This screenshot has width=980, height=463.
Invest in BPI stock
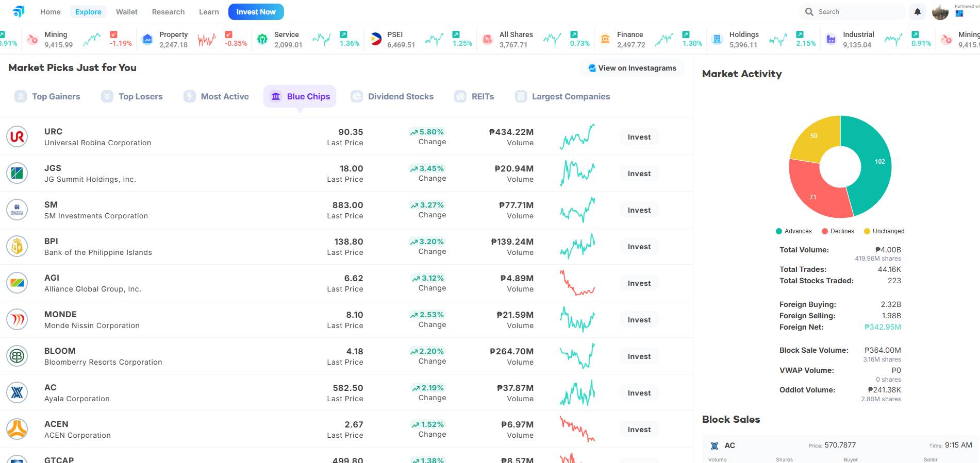[x=639, y=247]
